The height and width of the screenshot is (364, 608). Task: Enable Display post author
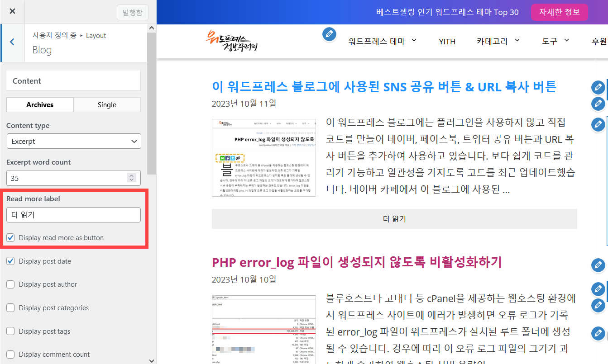(x=11, y=284)
